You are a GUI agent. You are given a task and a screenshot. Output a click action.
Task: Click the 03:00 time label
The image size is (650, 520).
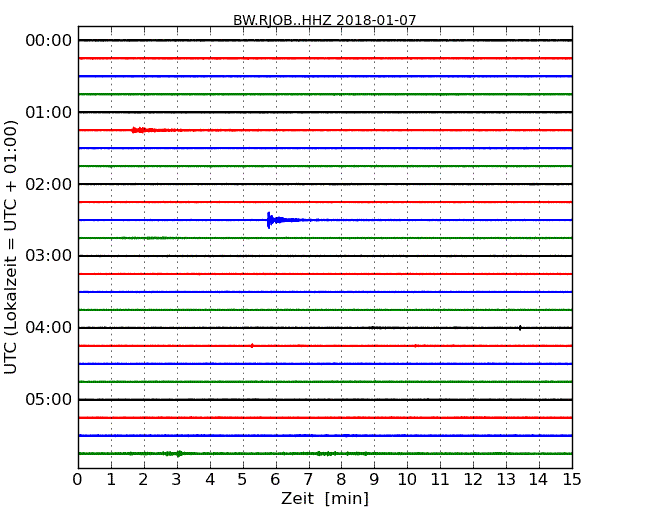click(49, 255)
